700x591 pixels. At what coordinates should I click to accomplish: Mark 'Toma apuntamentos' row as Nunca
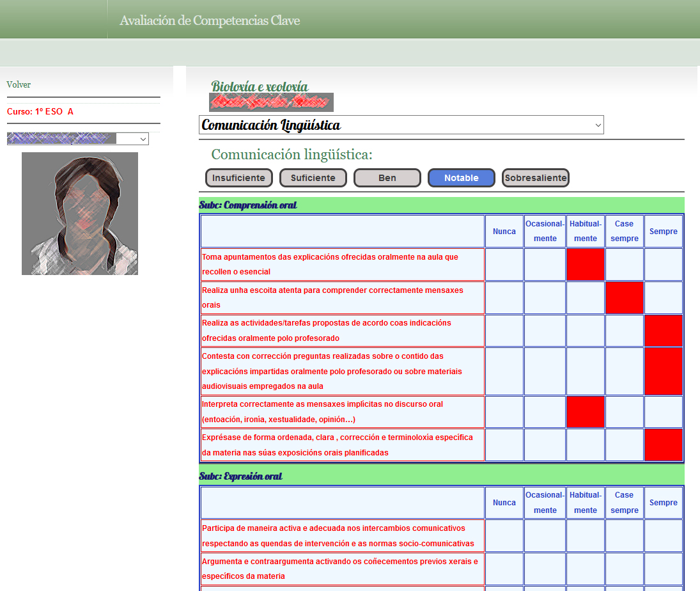pos(504,264)
